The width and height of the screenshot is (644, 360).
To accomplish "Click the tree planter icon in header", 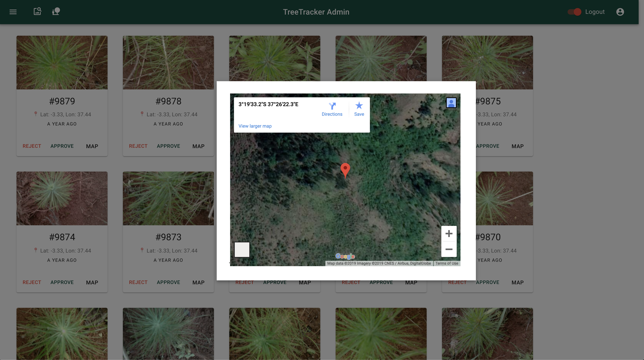I will [56, 12].
